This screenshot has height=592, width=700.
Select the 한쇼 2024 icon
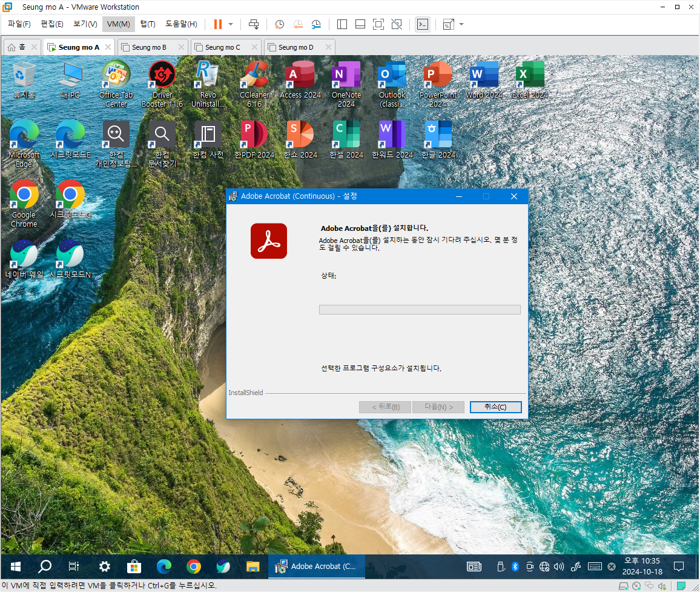point(300,139)
